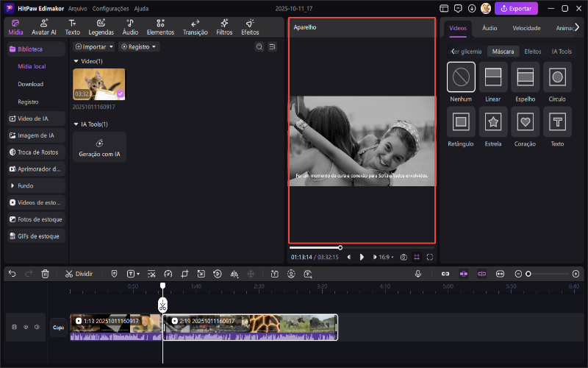588x368 pixels.
Task: Open the Filtros panel
Action: click(x=224, y=27)
